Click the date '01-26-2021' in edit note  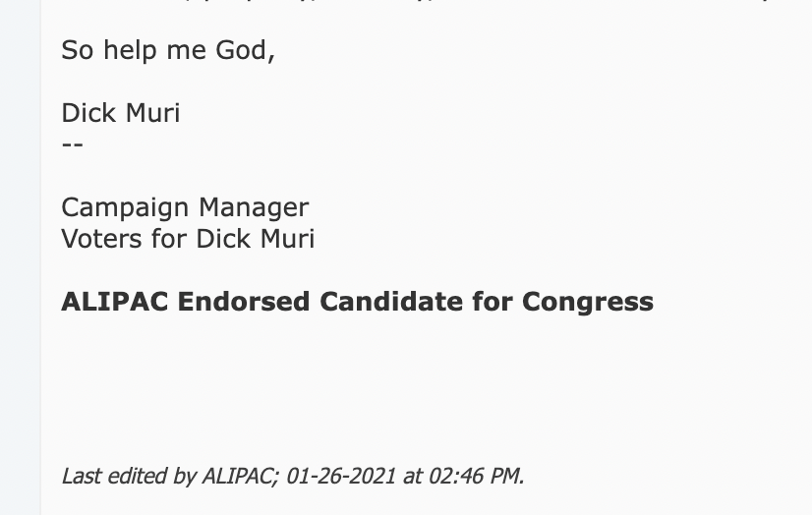pos(341,476)
